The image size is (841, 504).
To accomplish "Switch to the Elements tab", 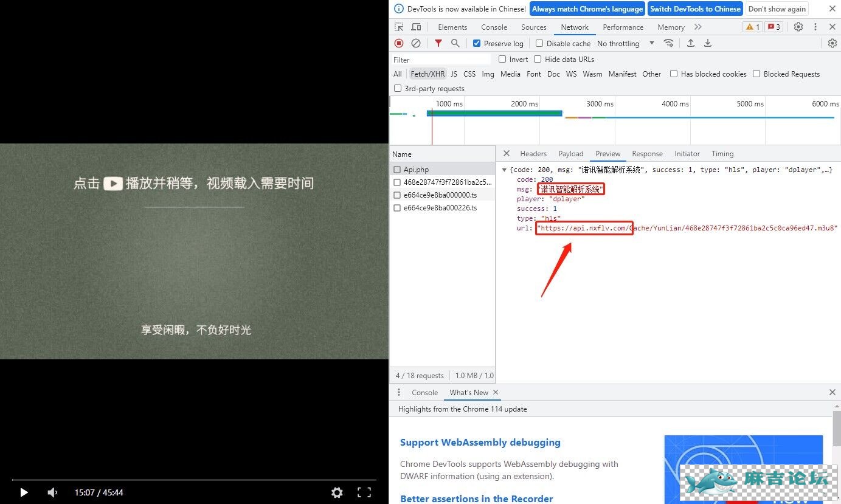I will pyautogui.click(x=452, y=27).
